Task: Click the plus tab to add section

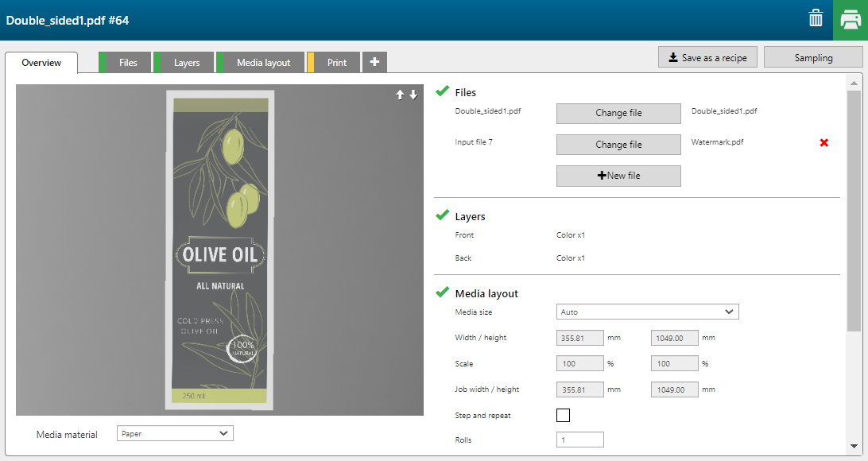Action: [374, 62]
